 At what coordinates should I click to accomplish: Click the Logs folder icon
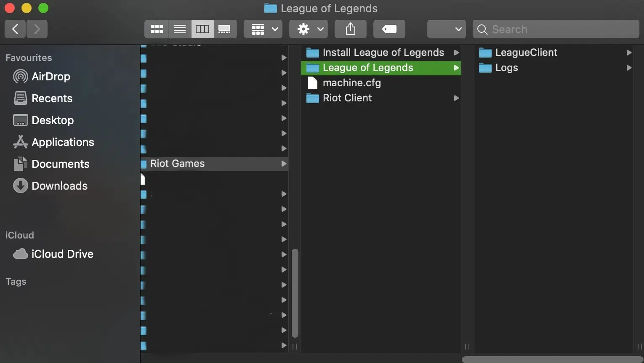click(x=485, y=68)
